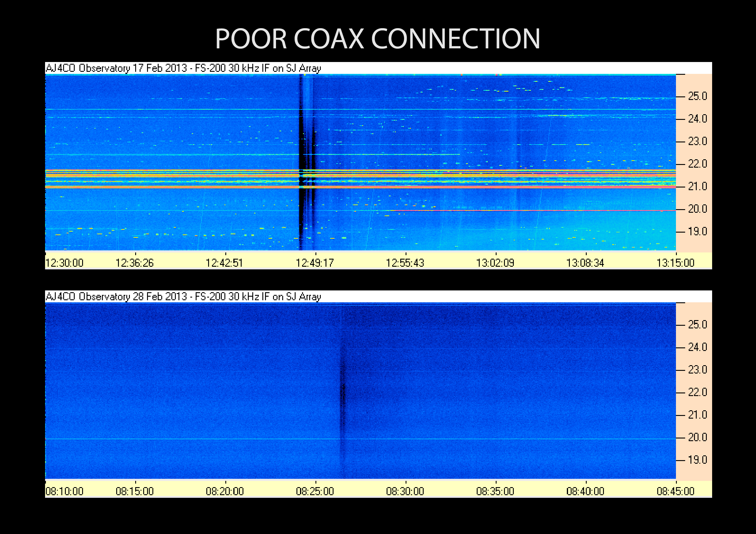Image resolution: width=756 pixels, height=534 pixels.
Task: Click the 12:30:00 time label
Action: tap(64, 263)
